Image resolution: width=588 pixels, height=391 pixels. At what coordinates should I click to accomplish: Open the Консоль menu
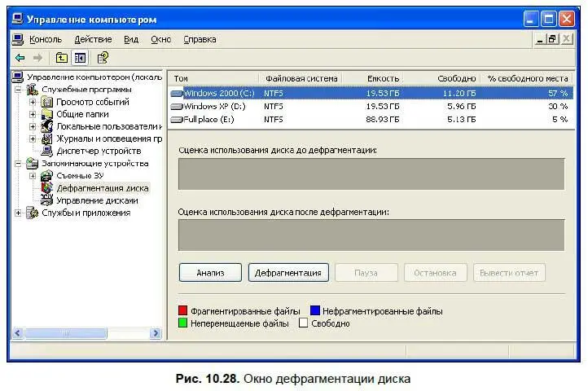pyautogui.click(x=46, y=39)
